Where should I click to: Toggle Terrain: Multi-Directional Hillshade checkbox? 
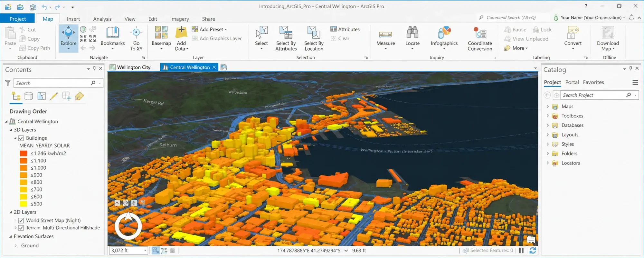pos(21,228)
